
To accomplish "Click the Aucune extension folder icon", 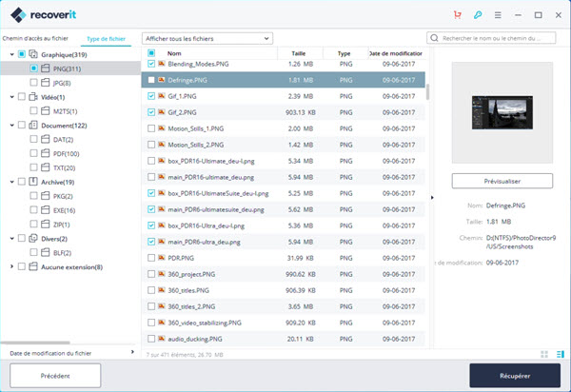I will point(33,266).
